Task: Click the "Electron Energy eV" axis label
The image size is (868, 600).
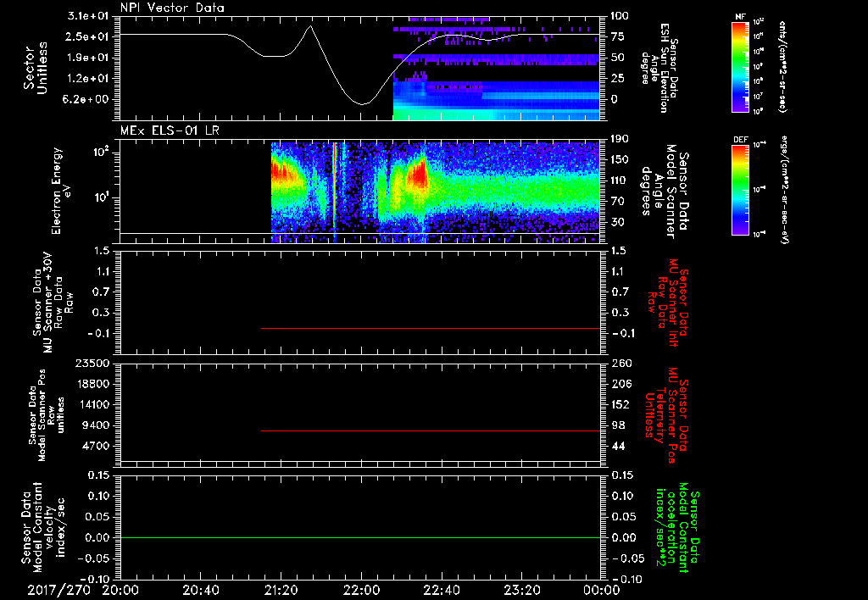Action: coord(60,191)
